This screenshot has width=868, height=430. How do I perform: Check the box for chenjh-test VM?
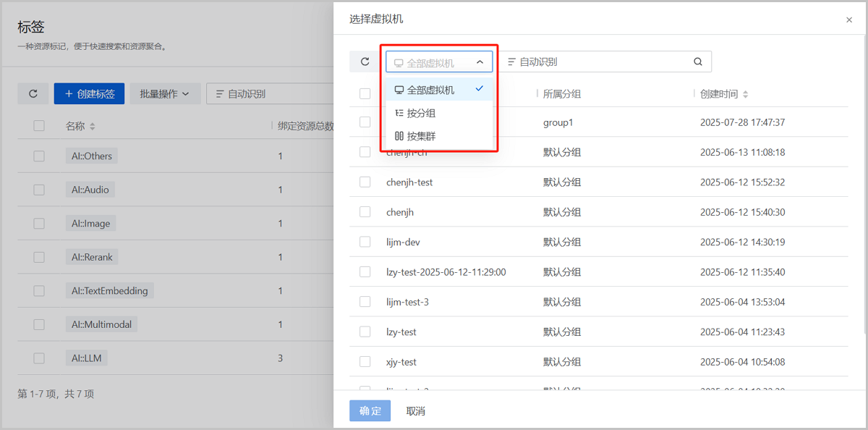[x=365, y=182]
